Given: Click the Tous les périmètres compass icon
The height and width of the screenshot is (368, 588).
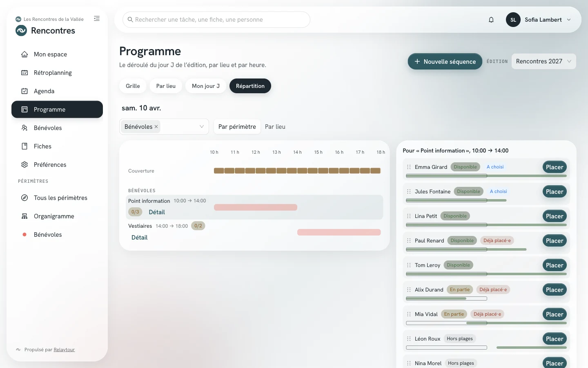Looking at the screenshot, I should tap(24, 198).
